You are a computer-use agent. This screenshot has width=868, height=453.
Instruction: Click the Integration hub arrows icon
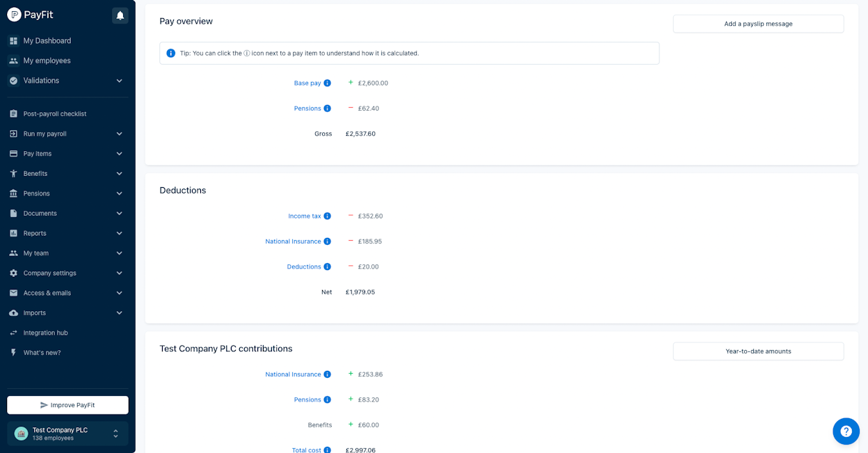13,333
